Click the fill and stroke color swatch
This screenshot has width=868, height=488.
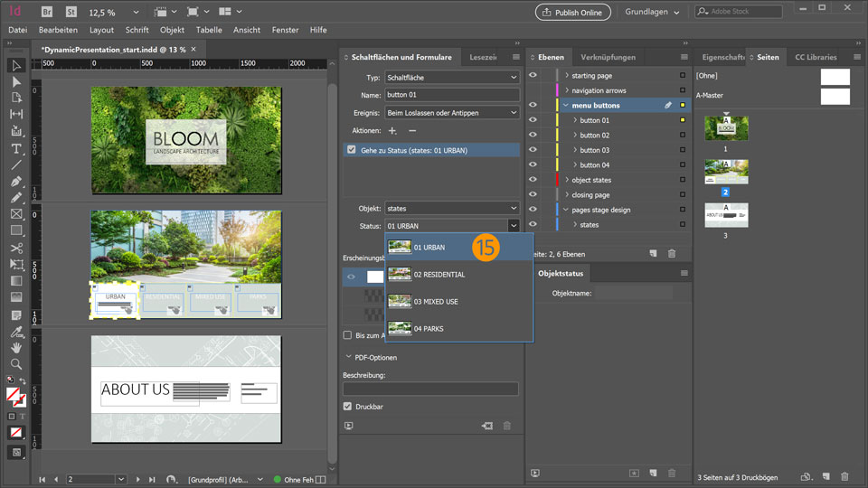14,396
